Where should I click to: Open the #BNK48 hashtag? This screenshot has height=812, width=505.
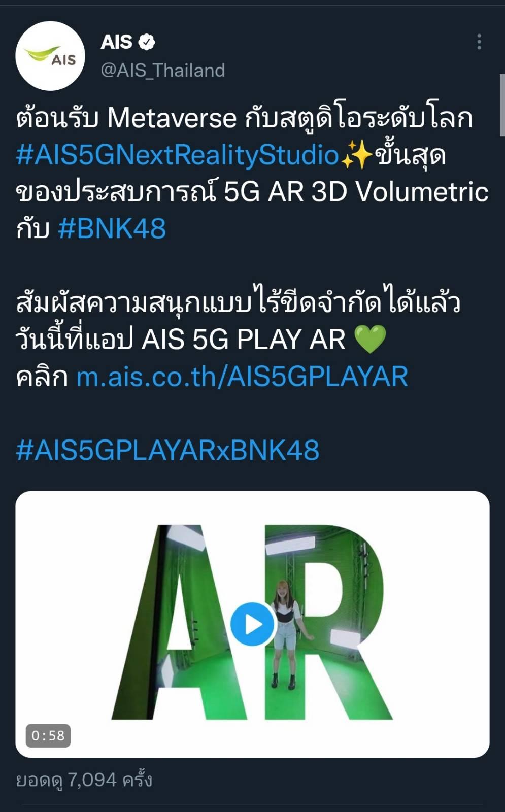[112, 229]
